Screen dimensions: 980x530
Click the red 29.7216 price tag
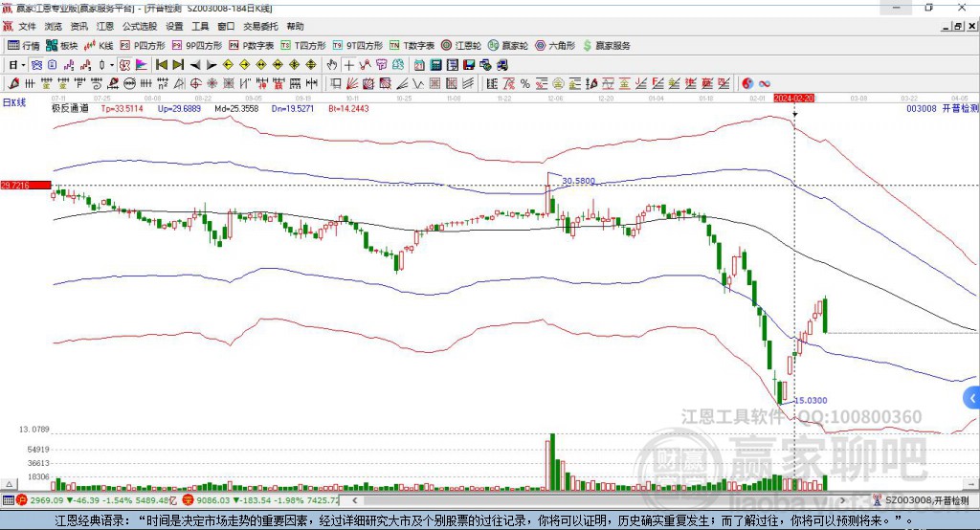pos(26,185)
